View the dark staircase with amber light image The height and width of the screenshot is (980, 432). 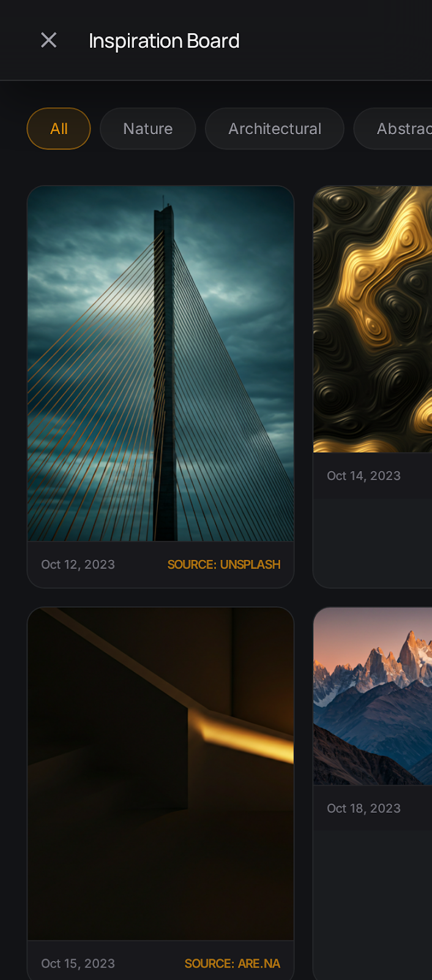pos(161,774)
